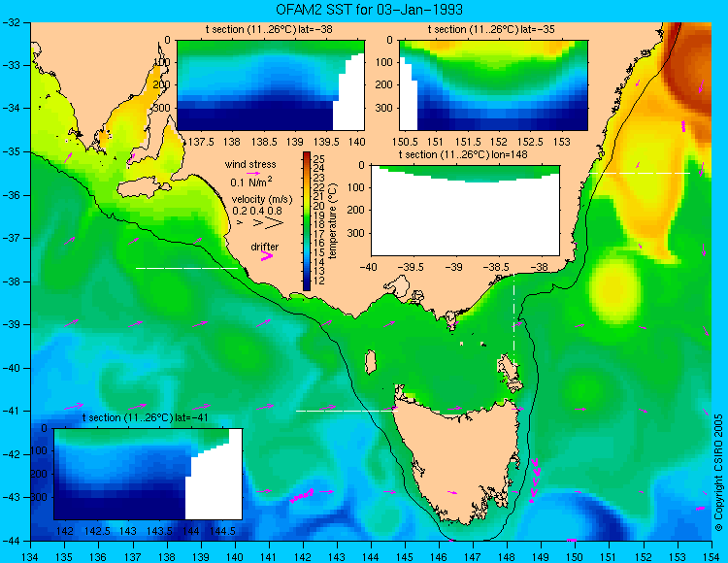Click the 137.5 tick in lat=-38 section
This screenshot has width=728, height=563.
tap(201, 142)
